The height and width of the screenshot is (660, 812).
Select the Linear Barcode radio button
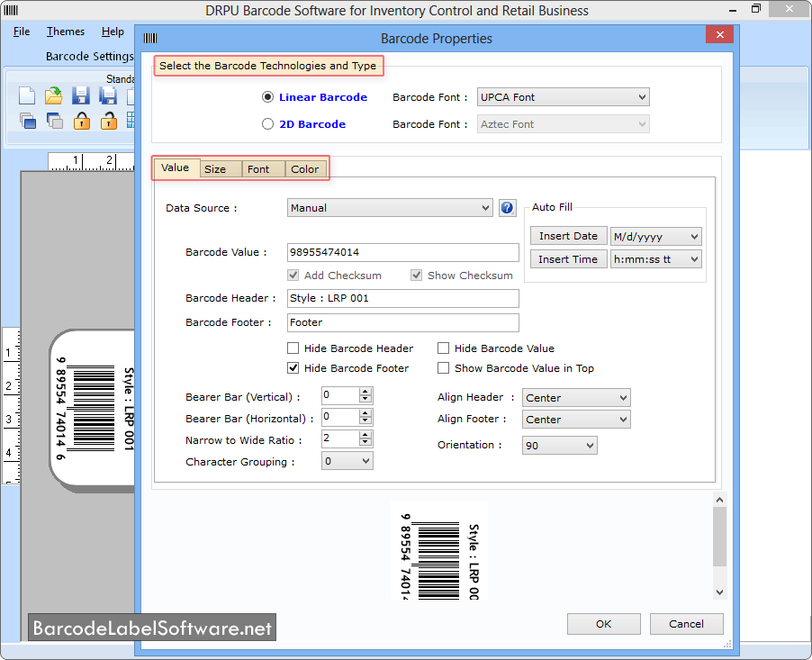[267, 97]
